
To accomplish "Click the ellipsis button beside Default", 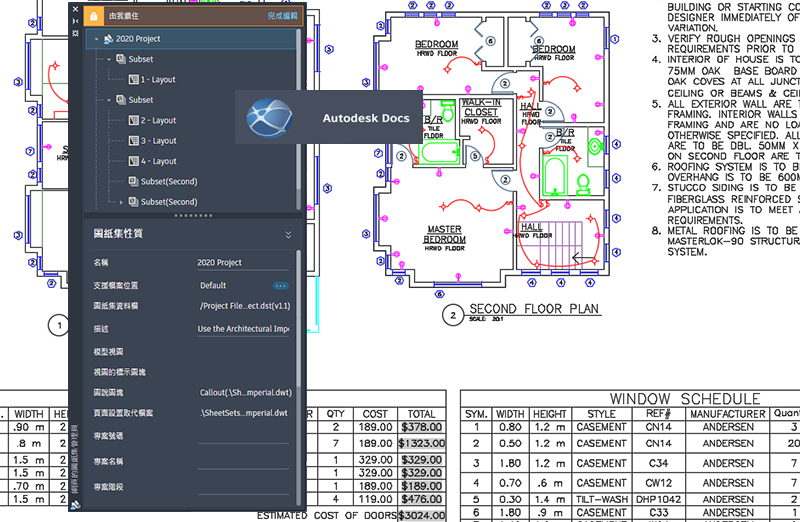I will point(280,286).
